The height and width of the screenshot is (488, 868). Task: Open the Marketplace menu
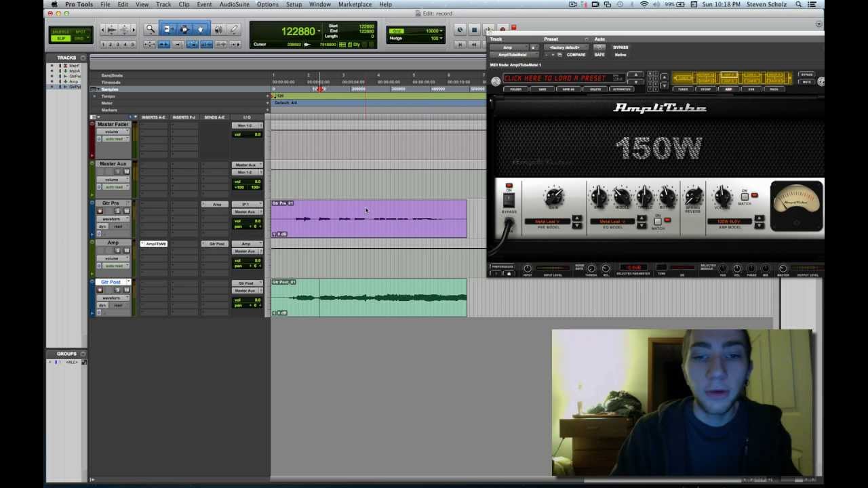click(355, 5)
